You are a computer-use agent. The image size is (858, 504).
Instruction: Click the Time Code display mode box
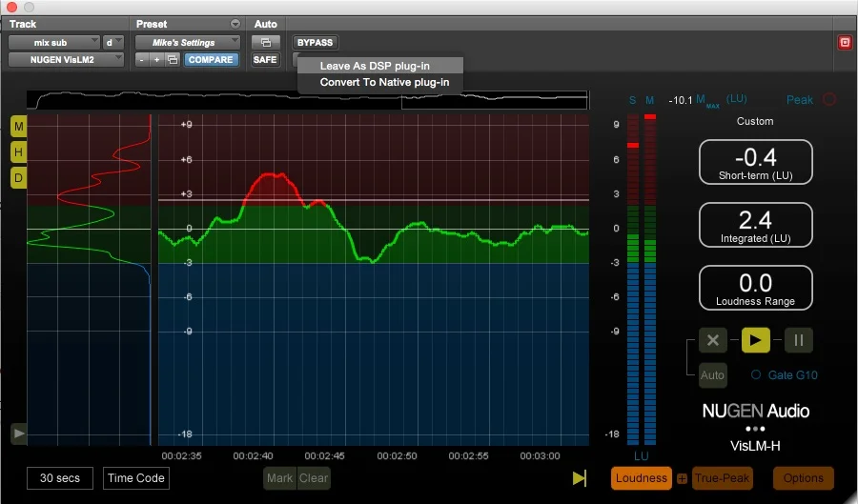coord(135,478)
